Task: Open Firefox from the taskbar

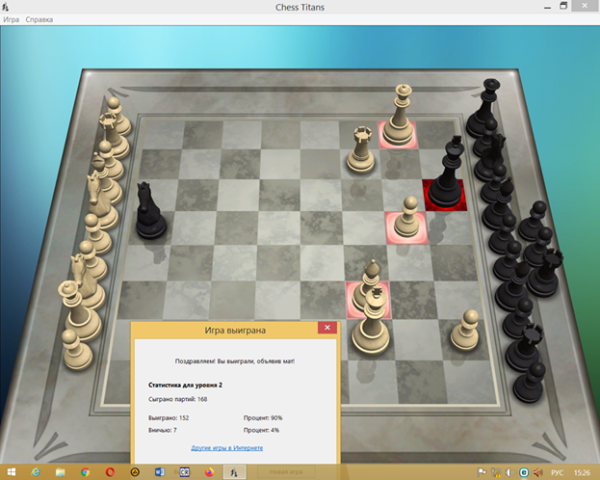Action: point(209,470)
